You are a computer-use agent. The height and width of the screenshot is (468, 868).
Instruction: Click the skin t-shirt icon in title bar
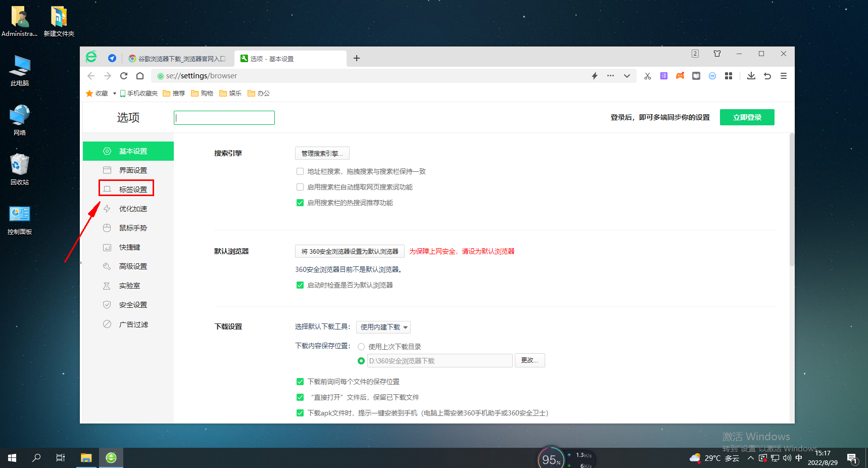717,54
